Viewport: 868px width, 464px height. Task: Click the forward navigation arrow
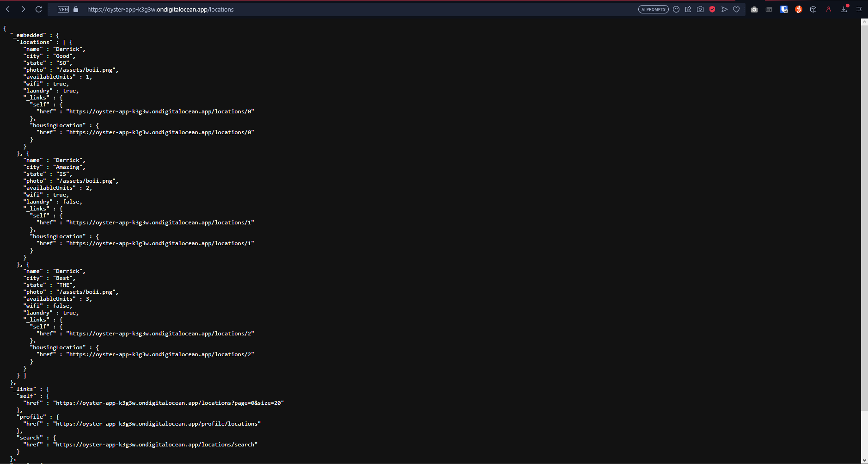coord(23,9)
